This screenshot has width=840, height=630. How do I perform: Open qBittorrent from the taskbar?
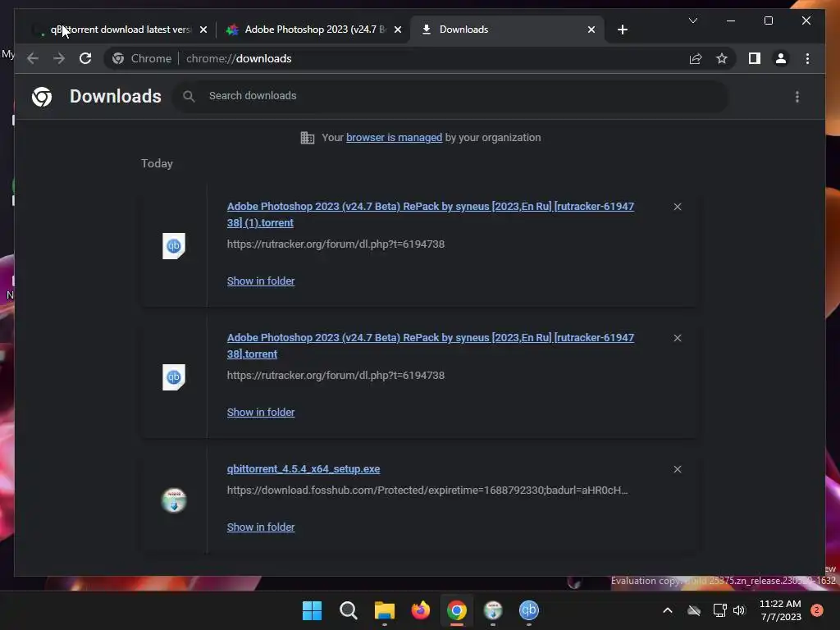click(529, 610)
